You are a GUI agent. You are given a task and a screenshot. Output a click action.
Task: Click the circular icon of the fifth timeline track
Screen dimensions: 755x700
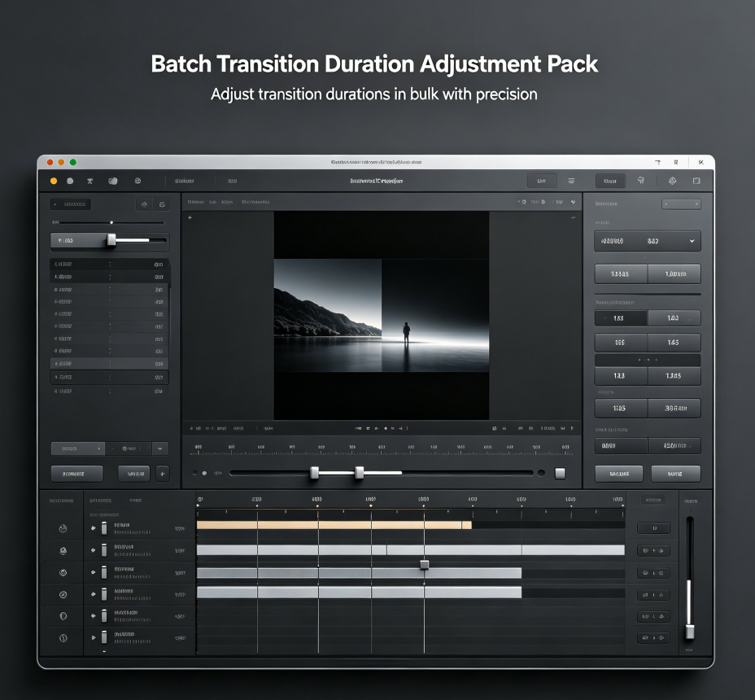[63, 616]
